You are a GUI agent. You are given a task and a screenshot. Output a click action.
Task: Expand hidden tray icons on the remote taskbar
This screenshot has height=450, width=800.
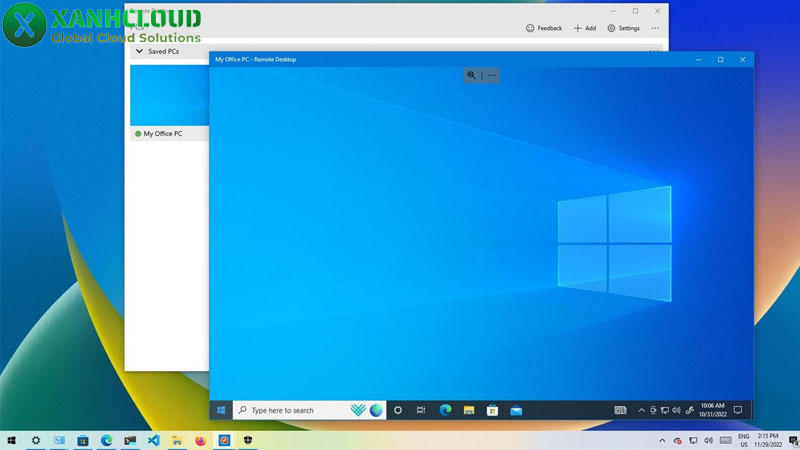[641, 410]
